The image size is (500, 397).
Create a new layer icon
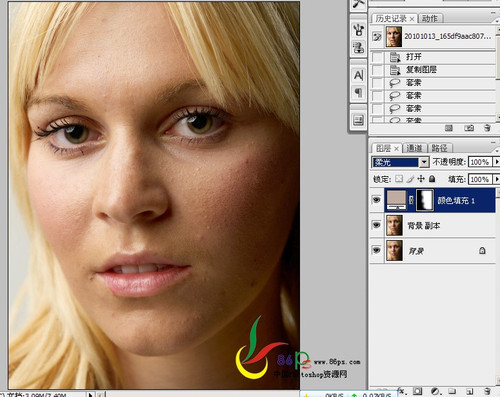pyautogui.click(x=470, y=391)
